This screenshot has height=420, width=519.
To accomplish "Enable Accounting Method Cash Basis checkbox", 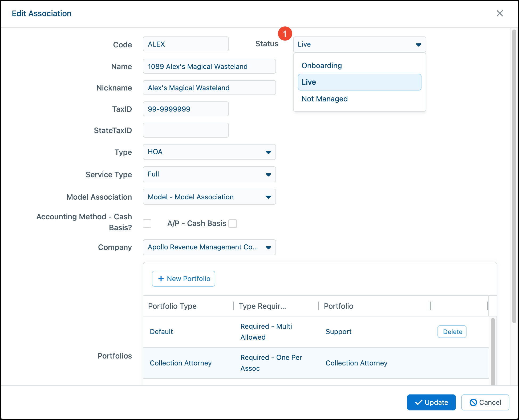I will (147, 224).
